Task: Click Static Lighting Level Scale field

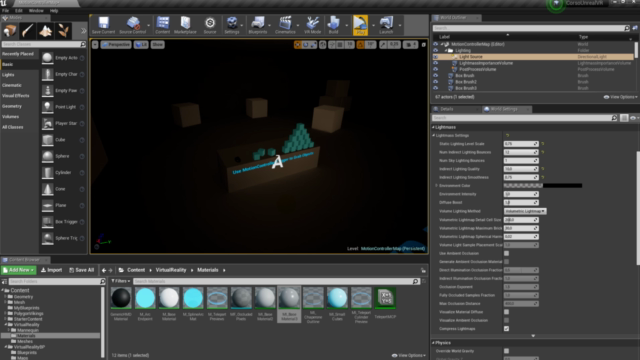Action: pyautogui.click(x=521, y=144)
